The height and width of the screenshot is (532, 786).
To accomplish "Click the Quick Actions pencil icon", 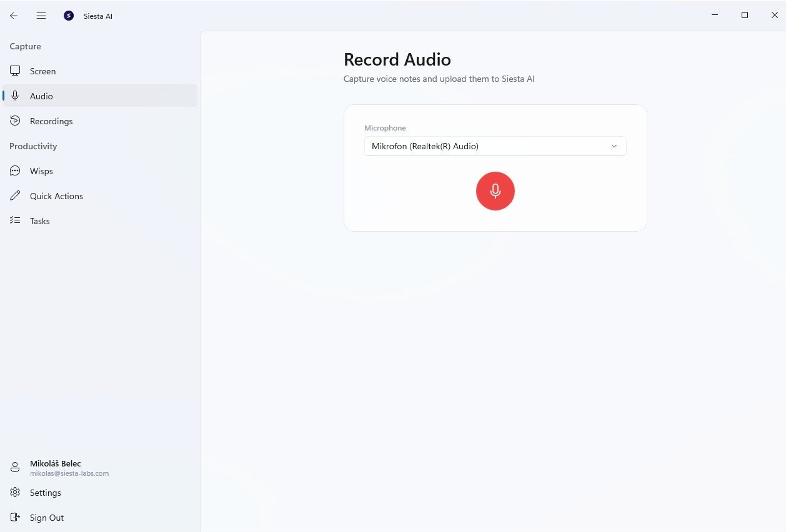I will point(15,196).
